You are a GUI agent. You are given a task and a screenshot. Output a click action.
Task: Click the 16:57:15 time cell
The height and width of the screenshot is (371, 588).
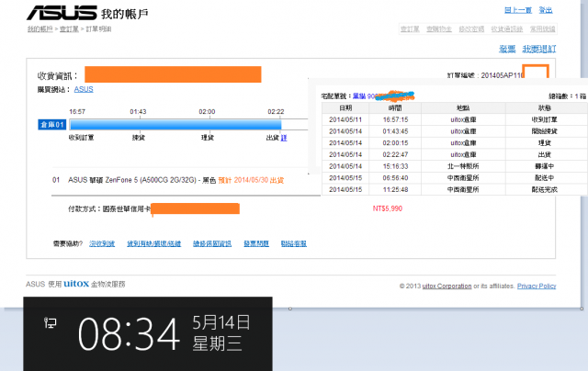(395, 119)
